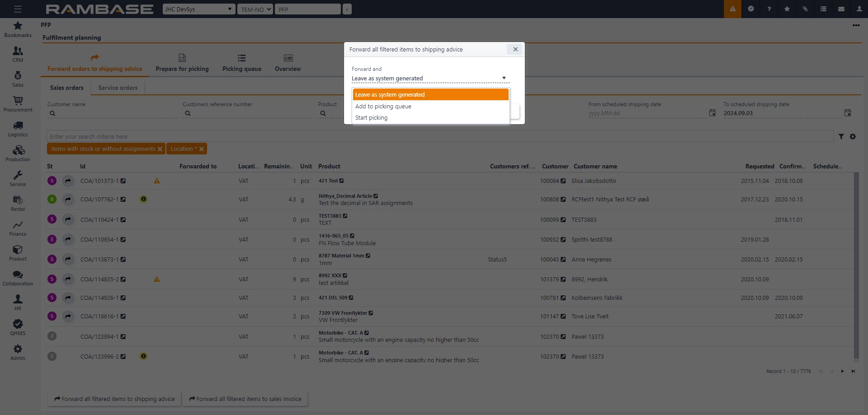Click the search criteria input field

tap(439, 137)
